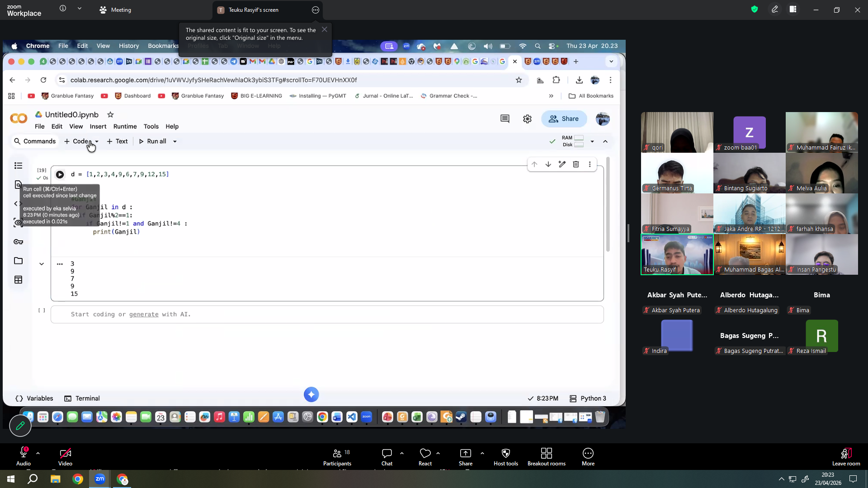Toggle Zoom audio mute

point(24,457)
